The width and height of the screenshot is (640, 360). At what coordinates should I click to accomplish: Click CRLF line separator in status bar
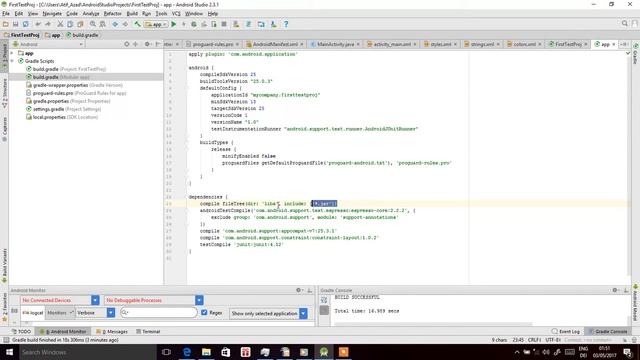point(534,340)
